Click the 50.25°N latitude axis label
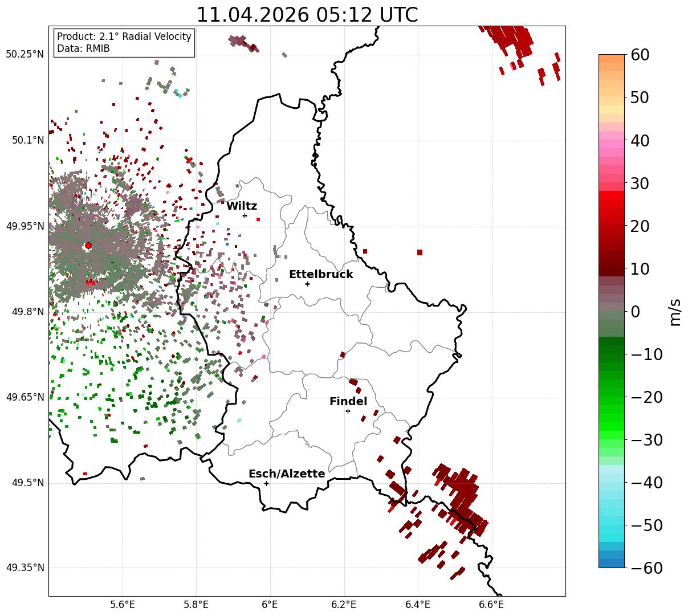 tap(25, 55)
